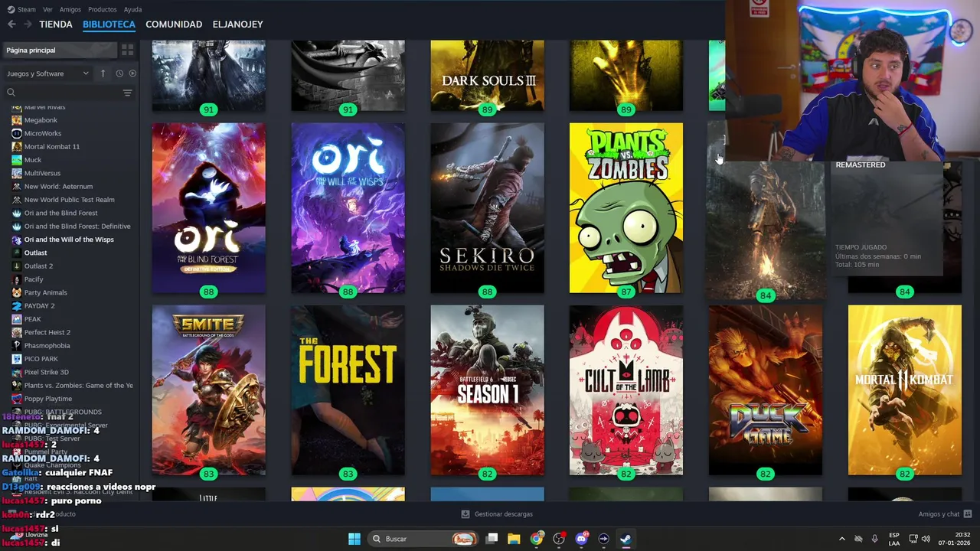Show hidden system tray icons
This screenshot has width=980, height=551.
[x=841, y=539]
